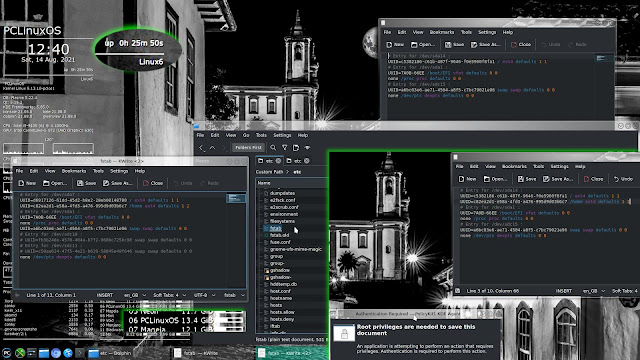Open the Go menu in Dolphin

click(246, 136)
